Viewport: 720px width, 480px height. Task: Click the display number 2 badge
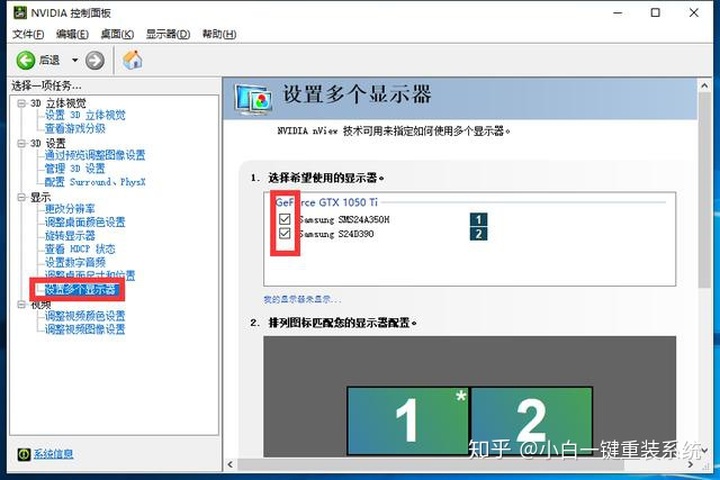point(478,233)
